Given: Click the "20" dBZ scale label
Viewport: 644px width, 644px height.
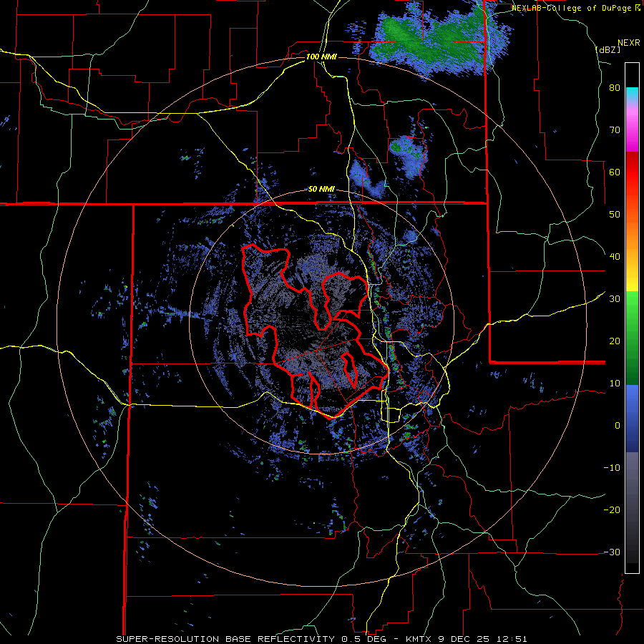Looking at the screenshot, I should [615, 341].
